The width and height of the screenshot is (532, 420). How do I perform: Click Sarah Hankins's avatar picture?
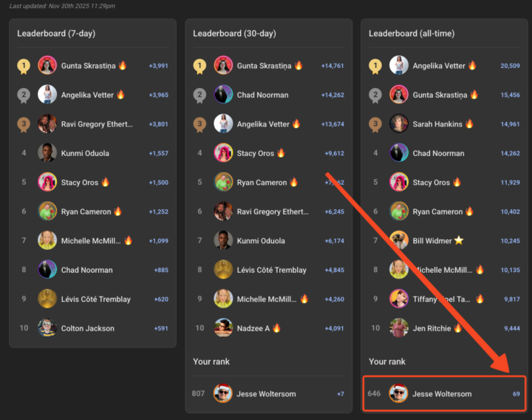[x=399, y=123]
